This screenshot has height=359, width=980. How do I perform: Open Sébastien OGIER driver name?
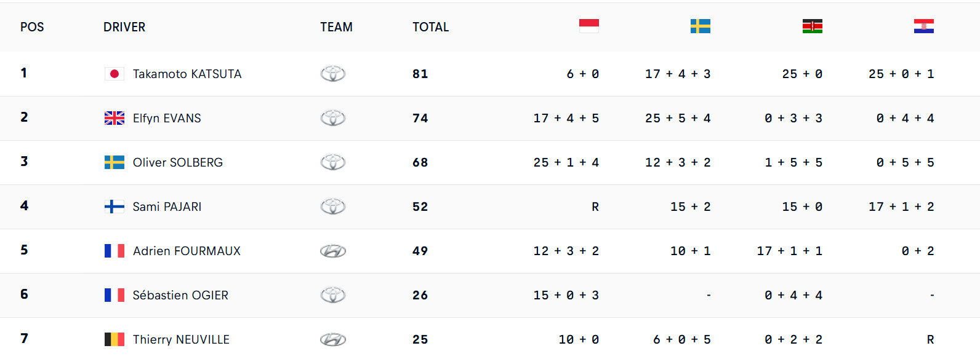180,295
